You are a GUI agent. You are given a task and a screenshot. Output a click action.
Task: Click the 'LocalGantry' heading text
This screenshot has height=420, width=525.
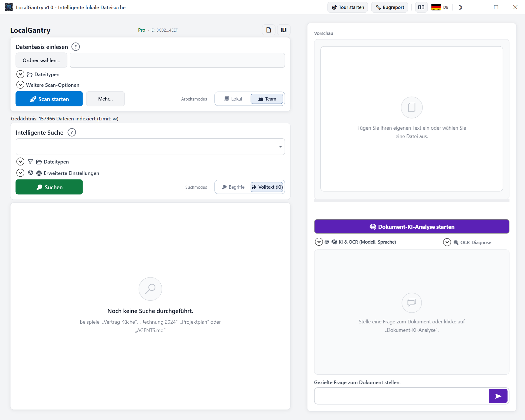click(x=31, y=30)
